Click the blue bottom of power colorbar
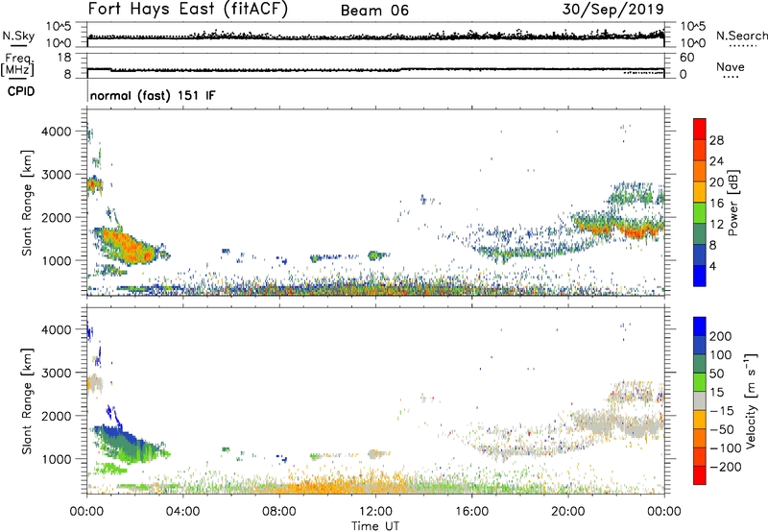This screenshot has width=768, height=532. pos(700,276)
